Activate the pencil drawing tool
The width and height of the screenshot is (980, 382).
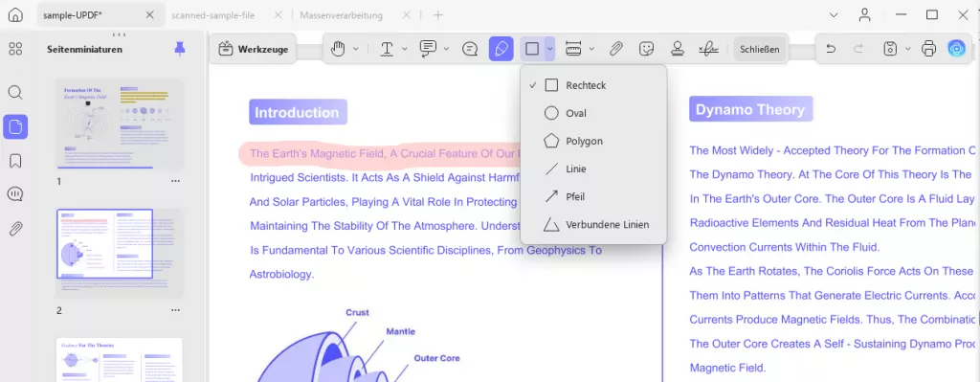[501, 49]
